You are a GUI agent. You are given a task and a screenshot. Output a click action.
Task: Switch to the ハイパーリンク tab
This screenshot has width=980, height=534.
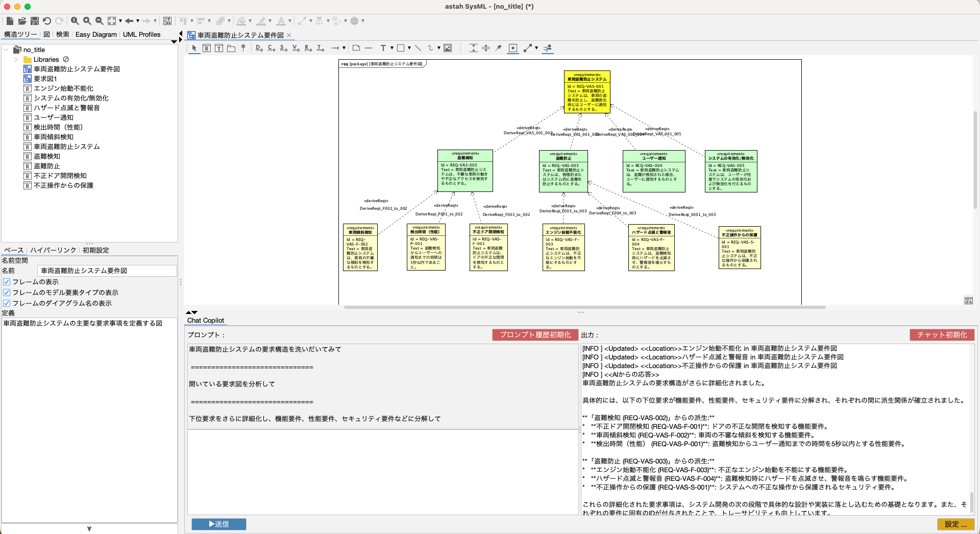tap(52, 250)
